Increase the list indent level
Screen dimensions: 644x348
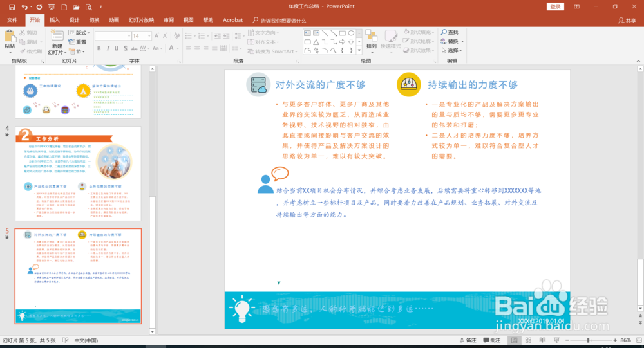[226, 36]
